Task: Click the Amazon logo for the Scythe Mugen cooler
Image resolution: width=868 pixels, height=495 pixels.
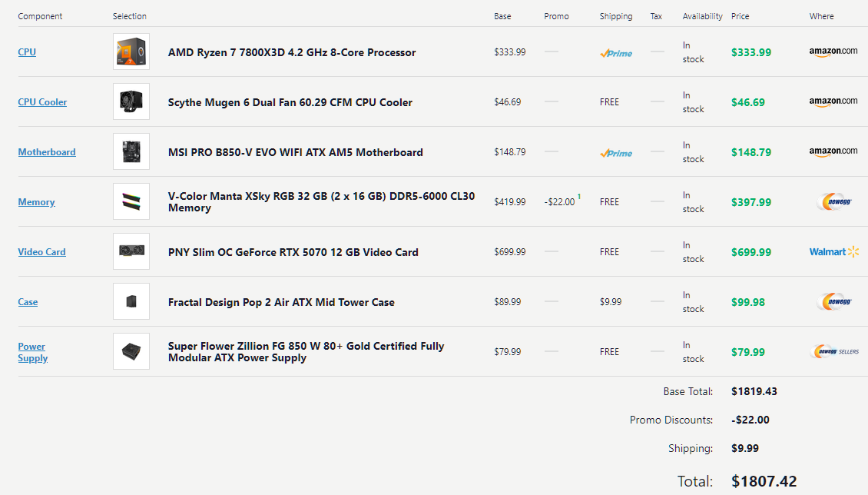Action: [x=833, y=102]
